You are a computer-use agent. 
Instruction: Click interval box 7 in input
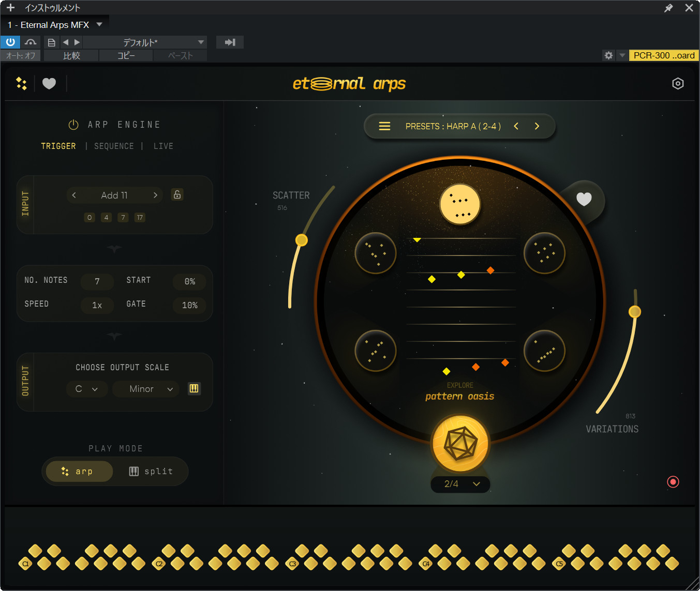tap(123, 218)
